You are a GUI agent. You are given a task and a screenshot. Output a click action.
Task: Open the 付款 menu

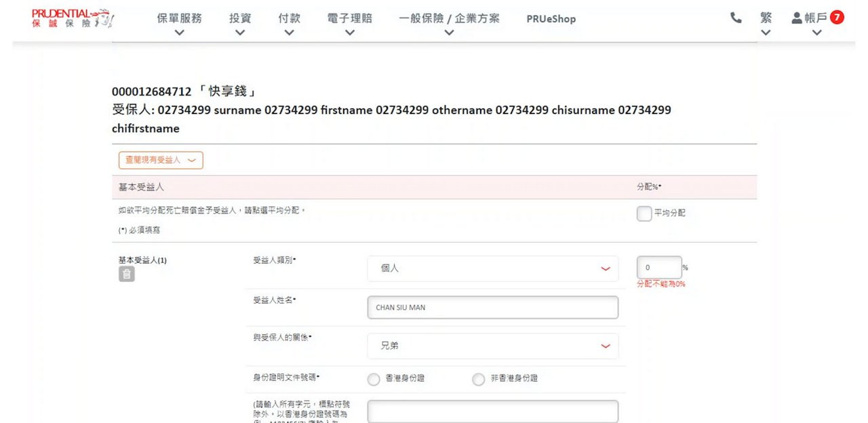289,18
